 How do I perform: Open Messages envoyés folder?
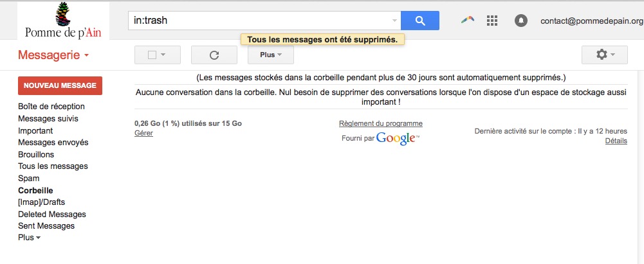(x=53, y=142)
